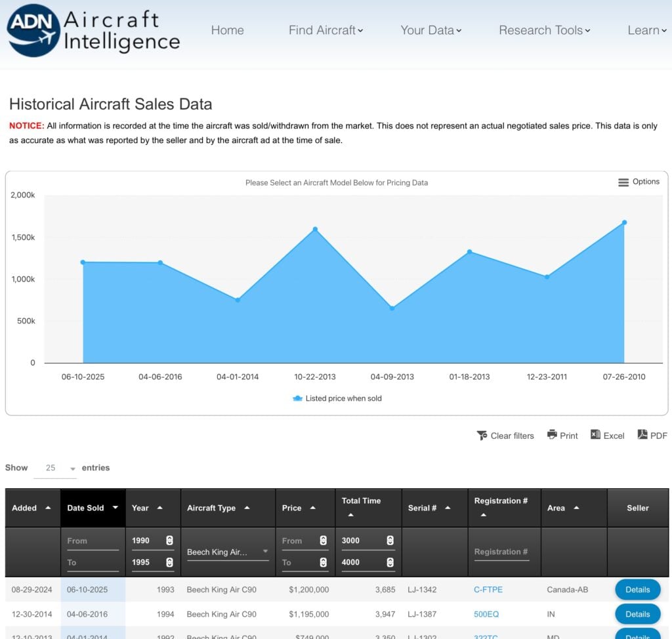Click the Clear filters icon
The width and height of the screenshot is (672, 639).
point(482,436)
